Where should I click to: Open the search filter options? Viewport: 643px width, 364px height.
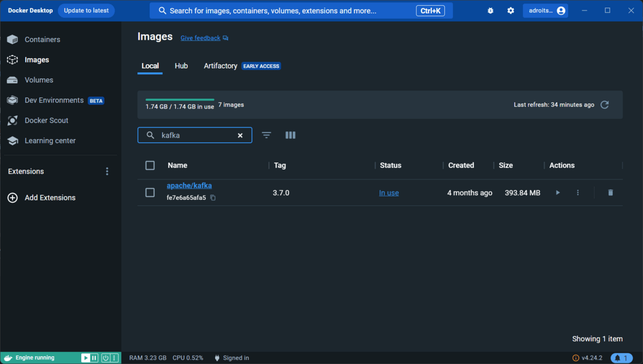267,135
